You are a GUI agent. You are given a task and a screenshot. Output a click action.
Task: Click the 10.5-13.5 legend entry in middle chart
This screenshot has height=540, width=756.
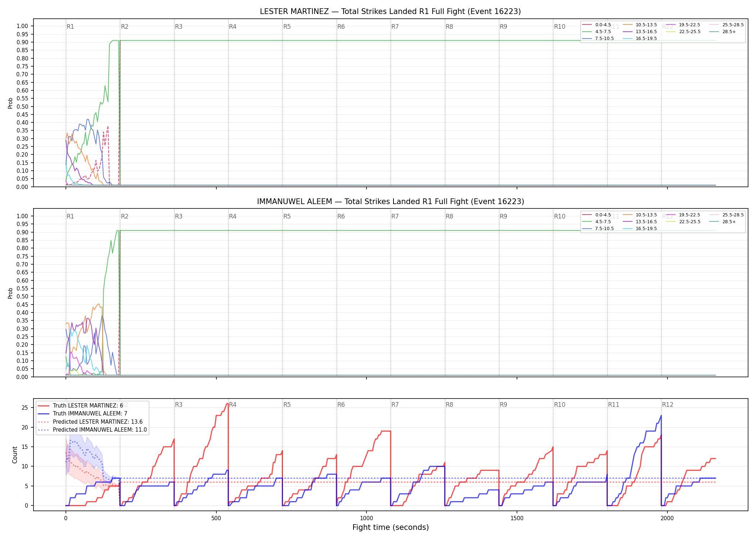[x=640, y=215]
